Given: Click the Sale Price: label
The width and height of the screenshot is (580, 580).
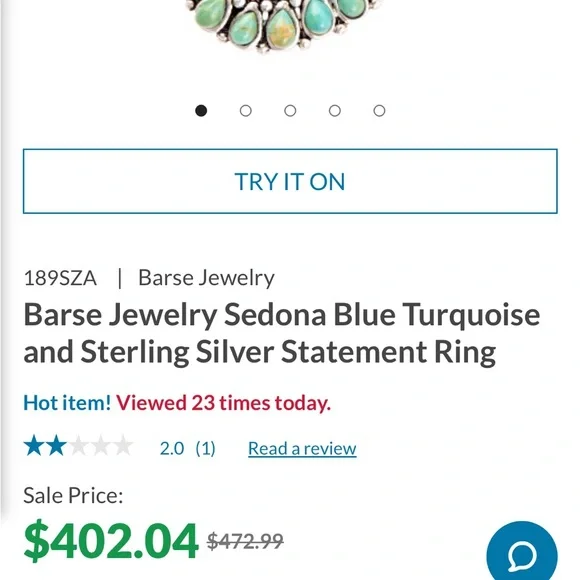Looking at the screenshot, I should (73, 495).
